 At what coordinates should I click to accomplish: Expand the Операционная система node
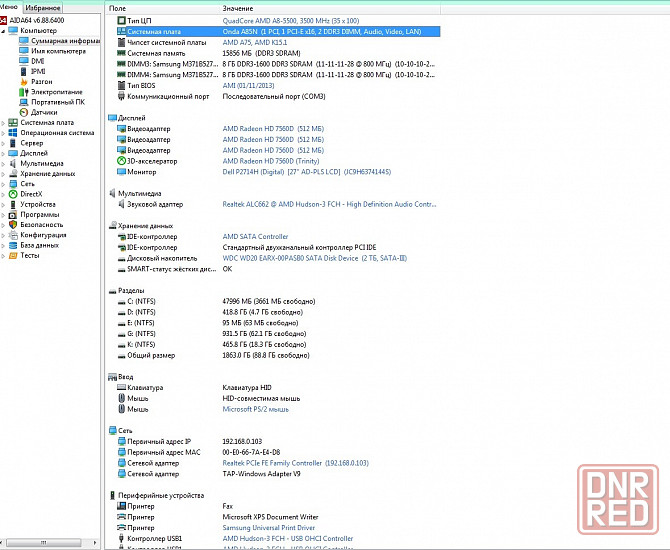tap(3, 133)
